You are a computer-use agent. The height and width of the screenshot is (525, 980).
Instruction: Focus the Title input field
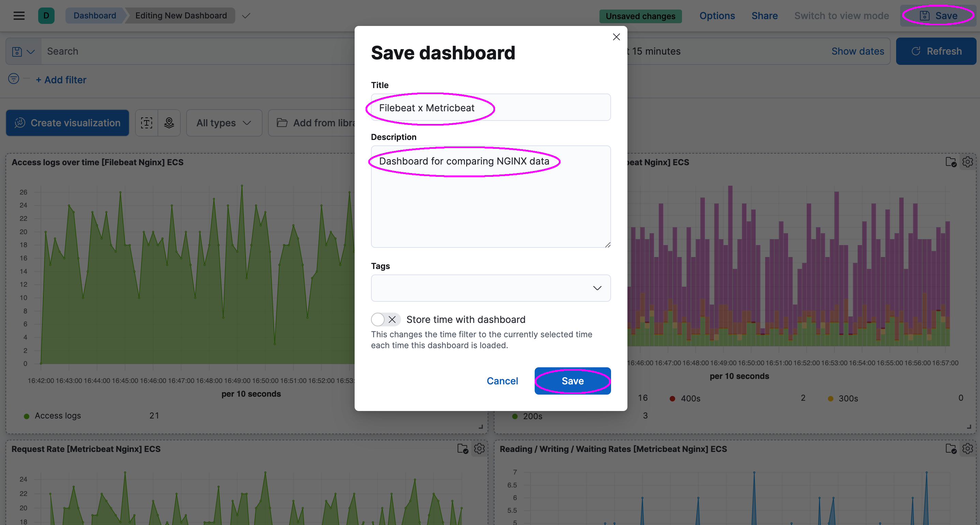click(x=490, y=108)
